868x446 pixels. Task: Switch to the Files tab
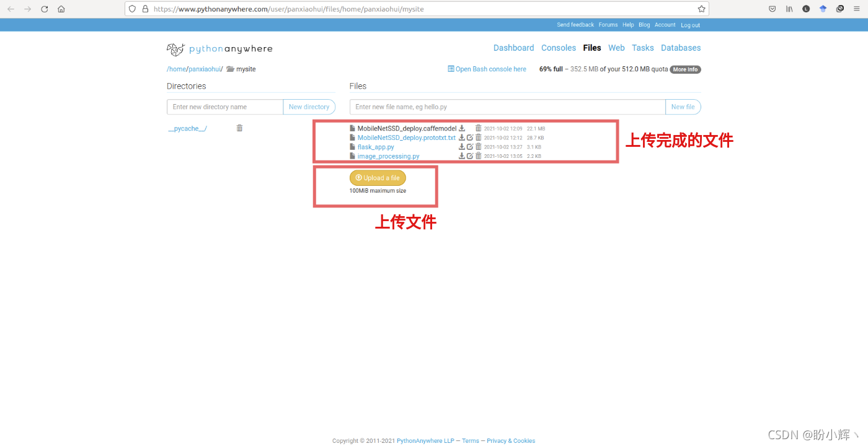[592, 48]
